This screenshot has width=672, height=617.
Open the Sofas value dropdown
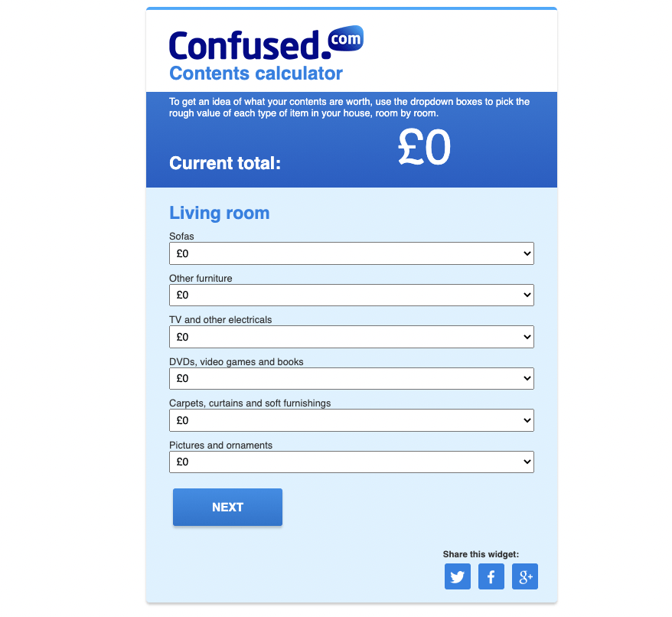pos(351,253)
